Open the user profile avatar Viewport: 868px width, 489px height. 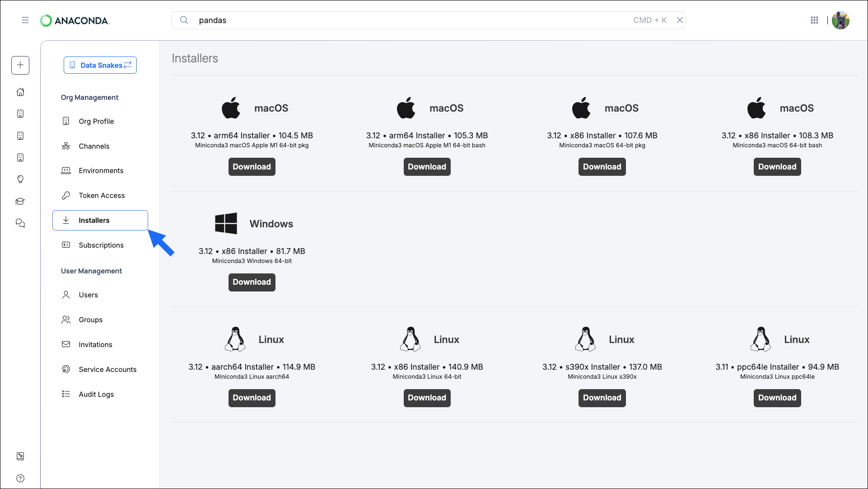point(840,20)
